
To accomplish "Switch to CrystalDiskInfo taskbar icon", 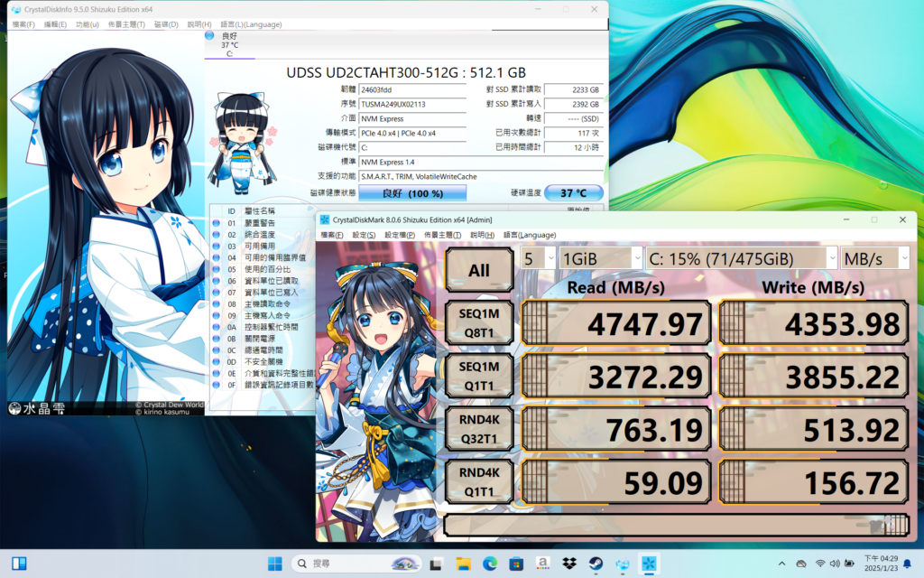I will point(623,564).
